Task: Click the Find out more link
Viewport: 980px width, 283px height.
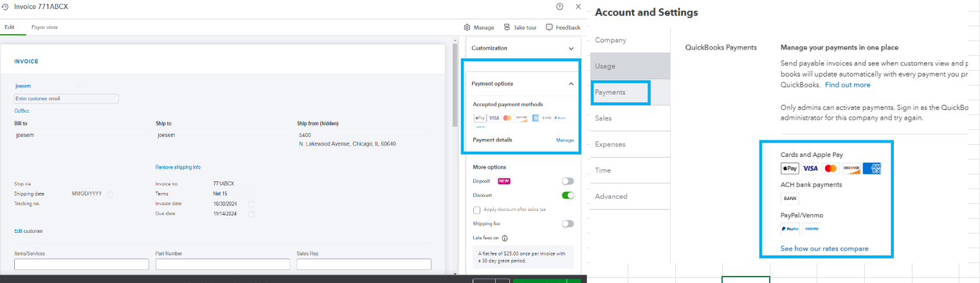Action: tap(848, 85)
